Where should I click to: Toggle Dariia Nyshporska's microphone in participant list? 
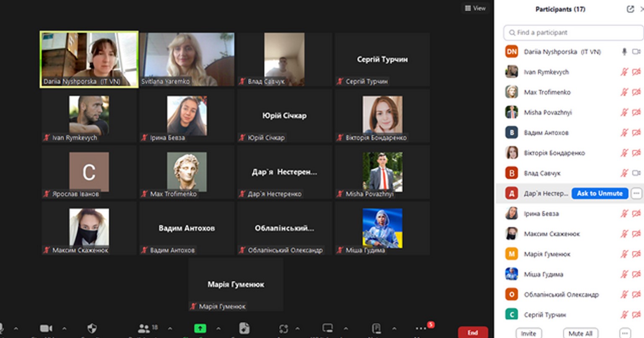tap(624, 52)
